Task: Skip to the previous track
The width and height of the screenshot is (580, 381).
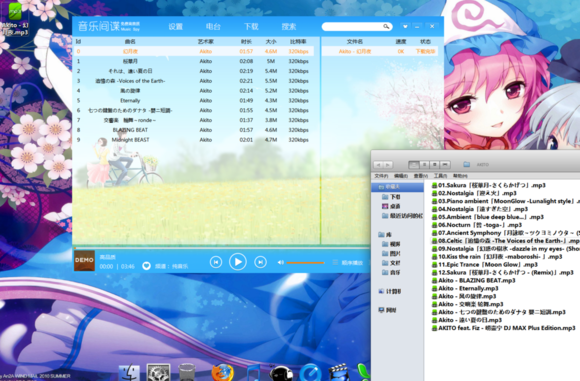Action: pos(216,262)
